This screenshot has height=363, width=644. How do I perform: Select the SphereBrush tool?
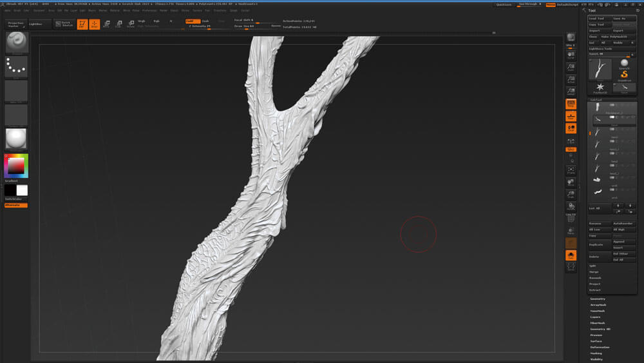pyautogui.click(x=624, y=64)
